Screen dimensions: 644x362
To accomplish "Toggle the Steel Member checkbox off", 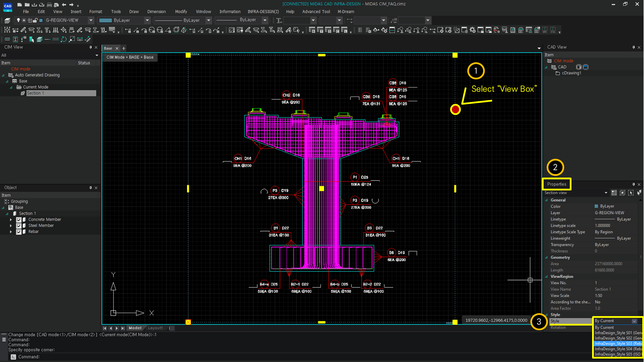I will 18,225.
